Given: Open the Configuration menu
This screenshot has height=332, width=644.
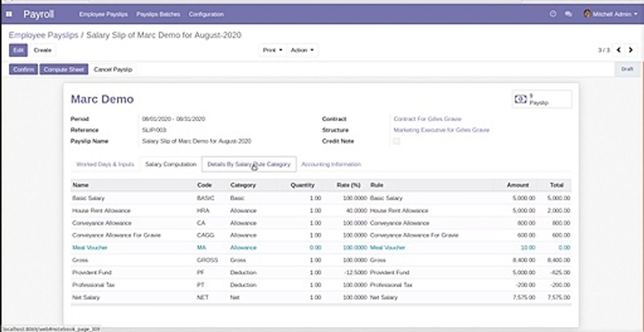Looking at the screenshot, I should point(206,14).
